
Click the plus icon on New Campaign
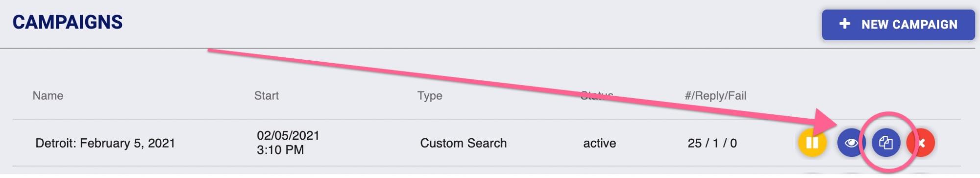[x=845, y=24]
